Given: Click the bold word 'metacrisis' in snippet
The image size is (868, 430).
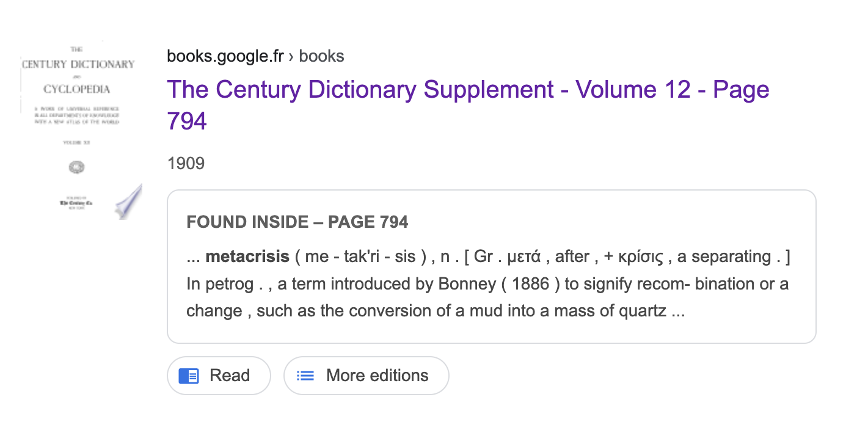Looking at the screenshot, I should coord(247,257).
